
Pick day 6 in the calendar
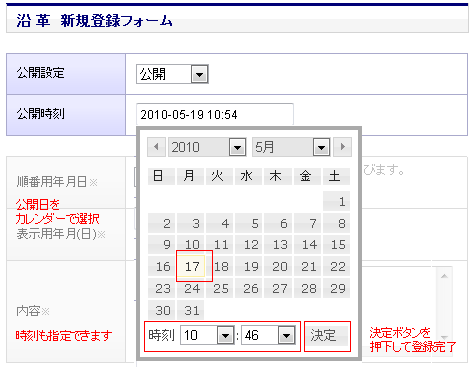(278, 223)
